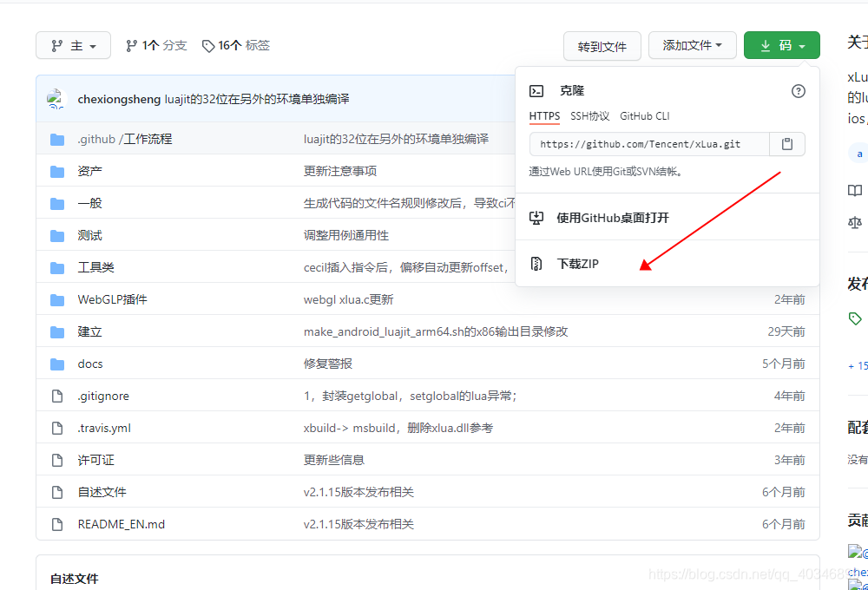Screen dimensions: 868x590
Task: Click the 29天前 timestamp
Action: coord(786,331)
